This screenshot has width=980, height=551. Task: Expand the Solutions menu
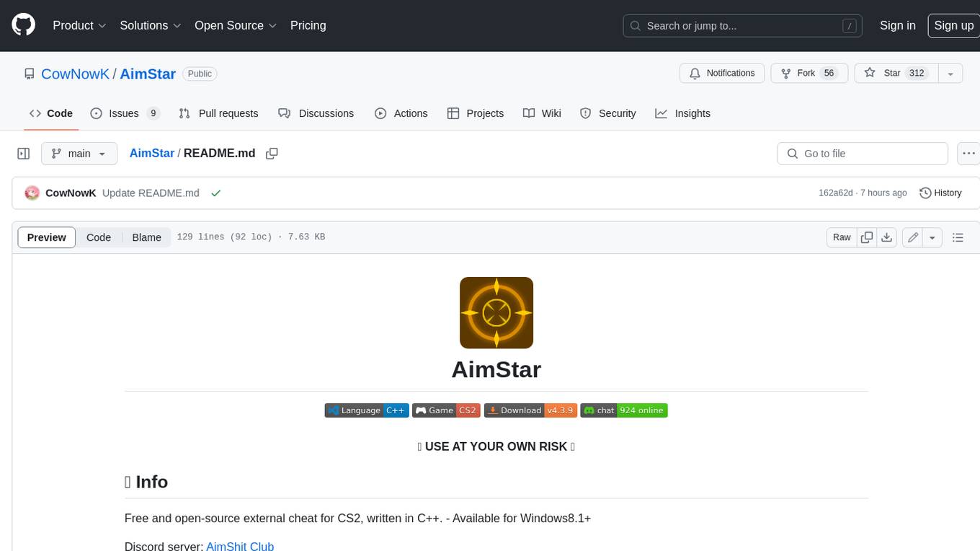click(x=151, y=25)
